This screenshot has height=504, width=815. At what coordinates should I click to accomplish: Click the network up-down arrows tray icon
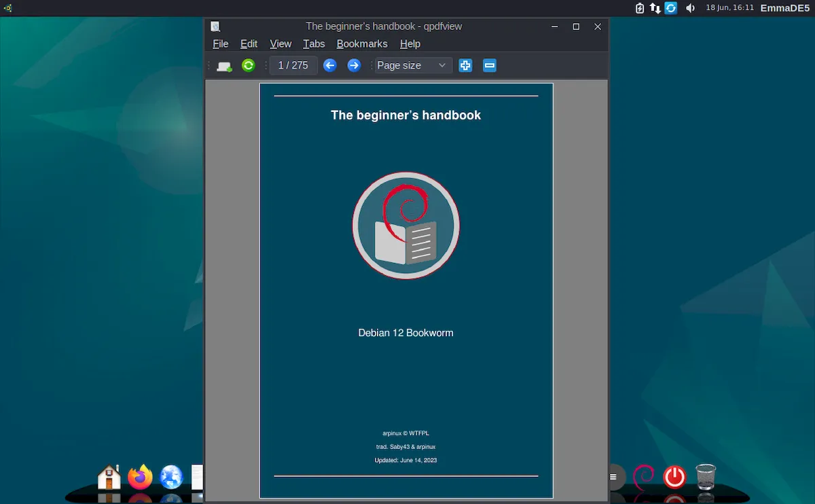(x=655, y=8)
